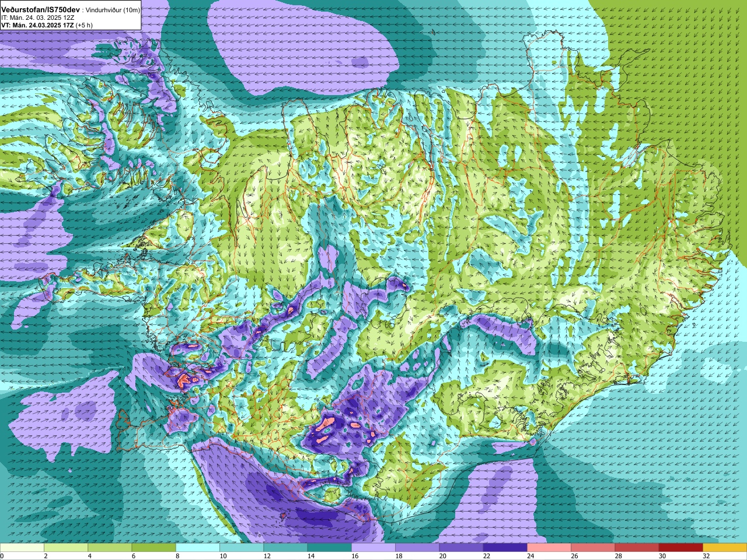The width and height of the screenshot is (747, 560).
Task: Click the Vindurhviður (10m) label
Action: [x=113, y=10]
